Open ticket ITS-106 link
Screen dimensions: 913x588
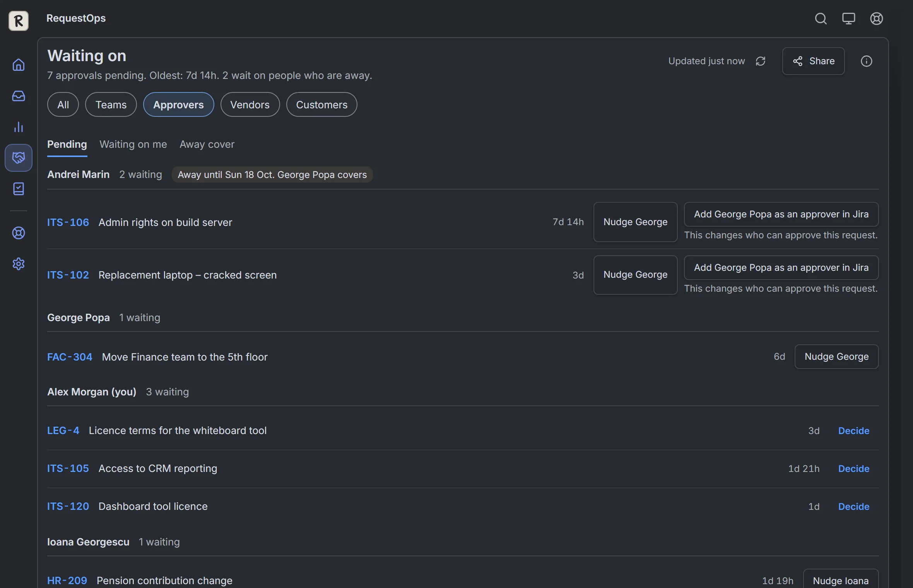68,222
